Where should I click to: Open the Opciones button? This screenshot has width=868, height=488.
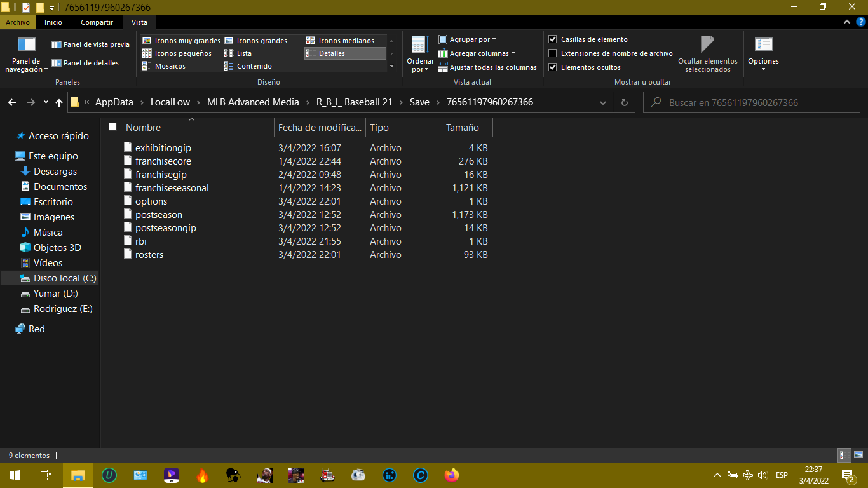point(763,54)
